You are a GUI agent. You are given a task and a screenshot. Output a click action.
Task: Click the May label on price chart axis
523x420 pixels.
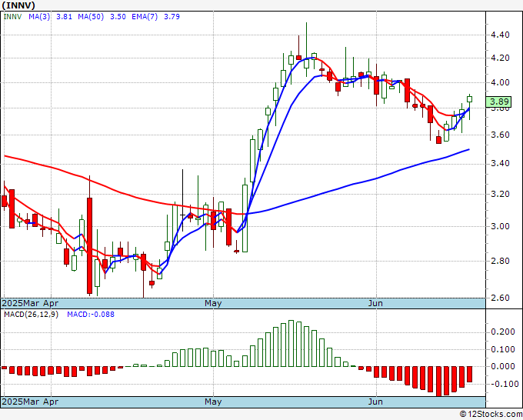pyautogui.click(x=213, y=303)
